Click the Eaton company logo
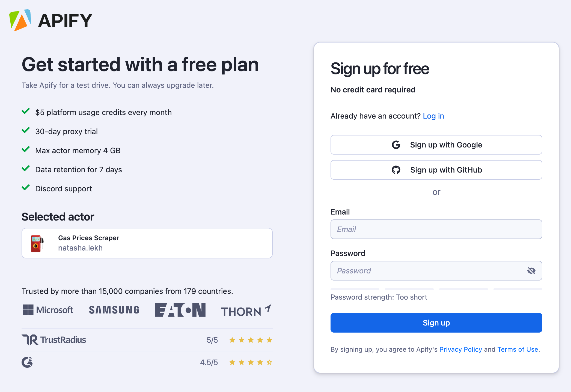Viewport: 571px width, 392px height. tap(180, 310)
